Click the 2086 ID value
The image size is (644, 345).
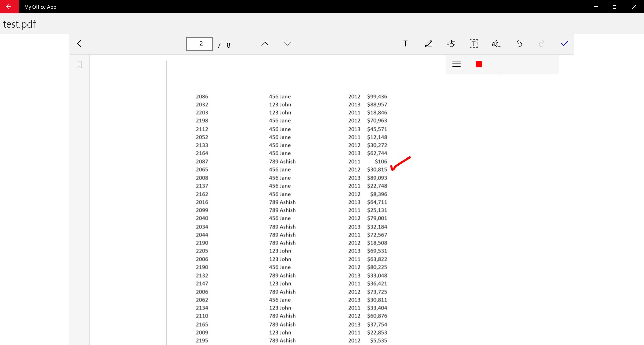click(202, 97)
